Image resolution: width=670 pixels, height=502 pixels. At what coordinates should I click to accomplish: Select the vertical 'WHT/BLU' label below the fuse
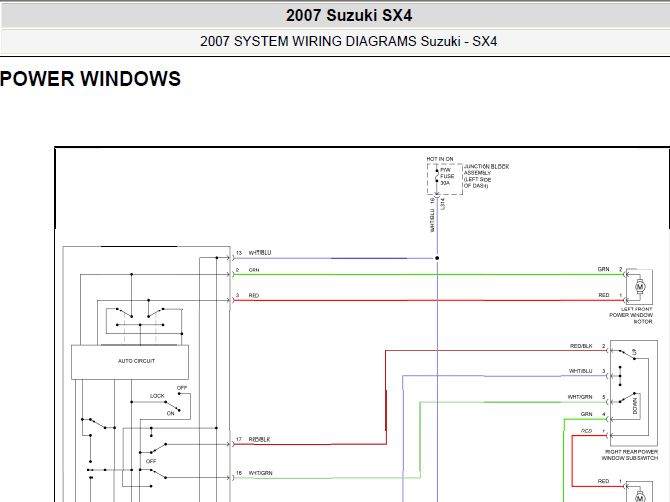[432, 220]
